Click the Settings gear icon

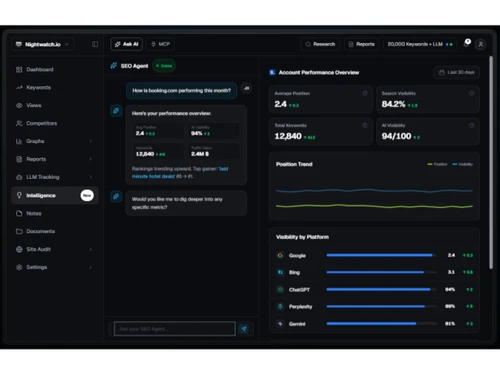coord(19,267)
